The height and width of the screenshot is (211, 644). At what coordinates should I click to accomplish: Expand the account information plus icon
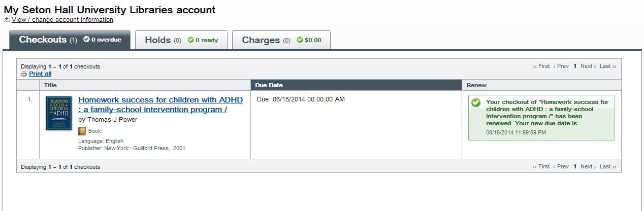[7, 19]
